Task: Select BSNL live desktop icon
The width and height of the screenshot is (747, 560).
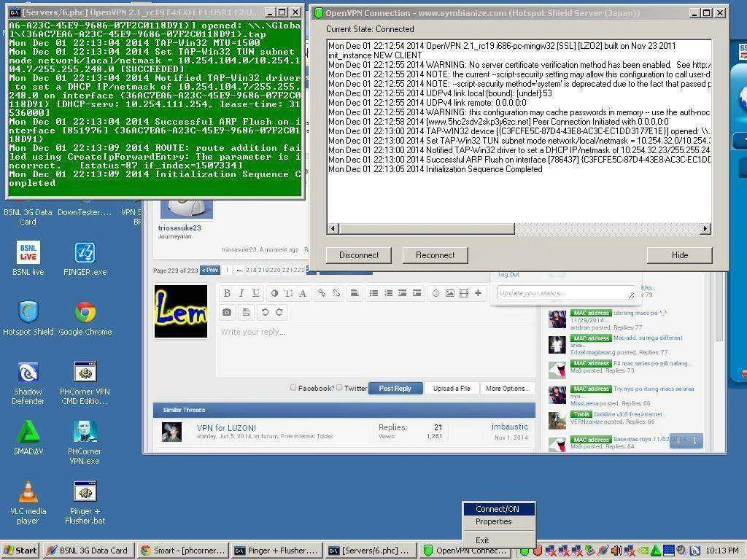Action: pos(28,259)
